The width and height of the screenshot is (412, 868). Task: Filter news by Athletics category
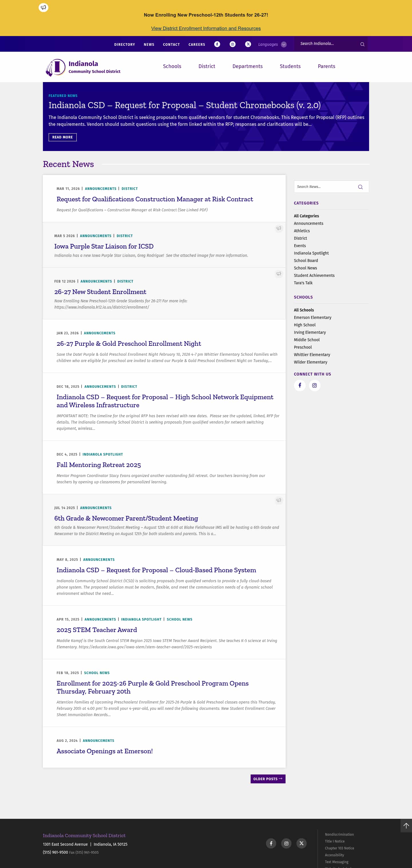(302, 231)
